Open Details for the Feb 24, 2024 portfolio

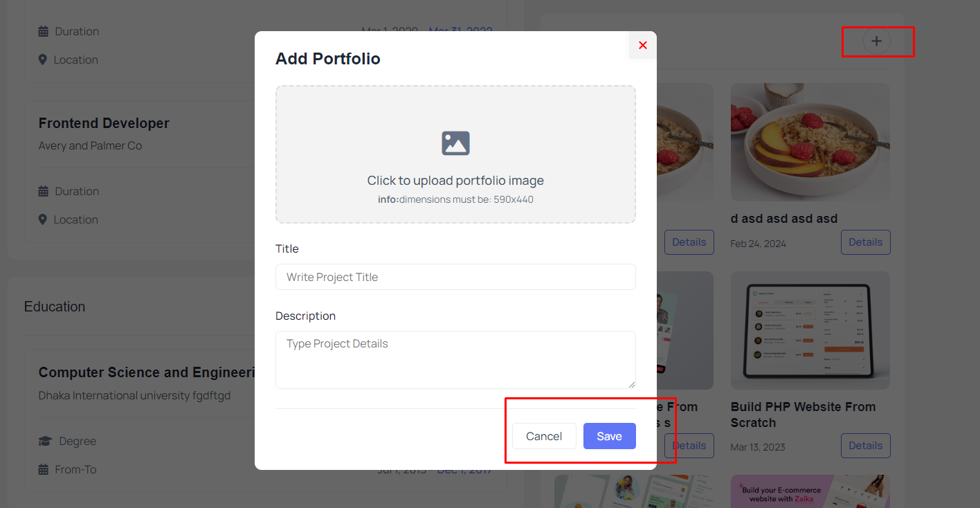(865, 242)
